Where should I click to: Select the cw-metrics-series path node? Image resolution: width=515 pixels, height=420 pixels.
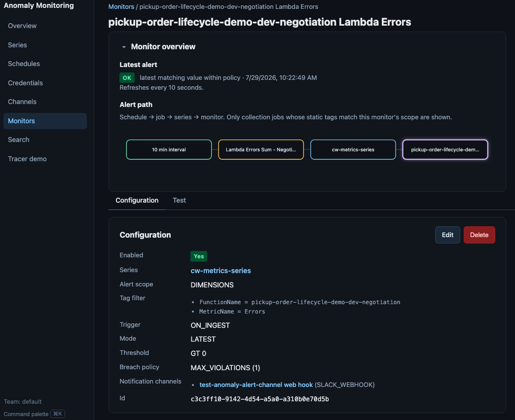tap(353, 150)
